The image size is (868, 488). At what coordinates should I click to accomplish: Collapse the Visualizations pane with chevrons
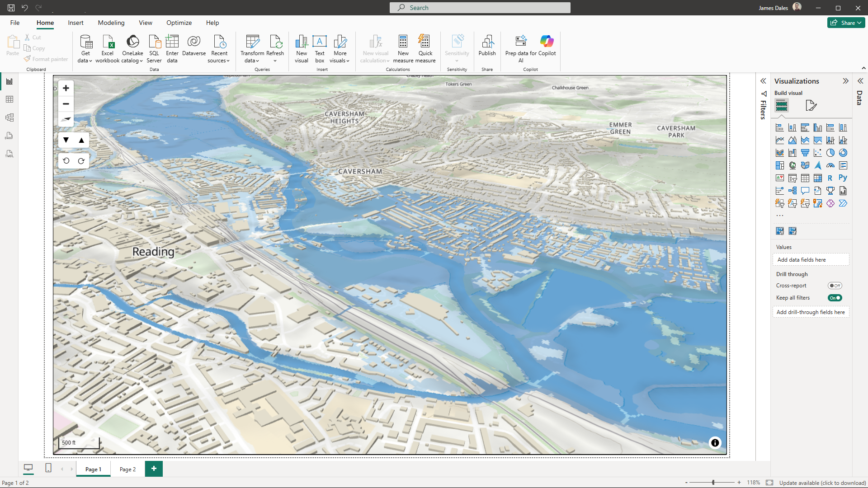[x=845, y=81]
